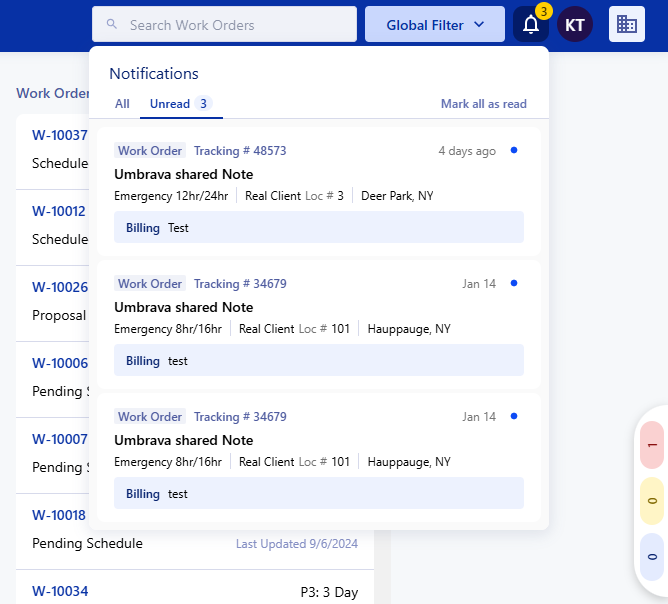Open the notifications bell icon
Viewport: 668px width, 604px height.
click(531, 24)
